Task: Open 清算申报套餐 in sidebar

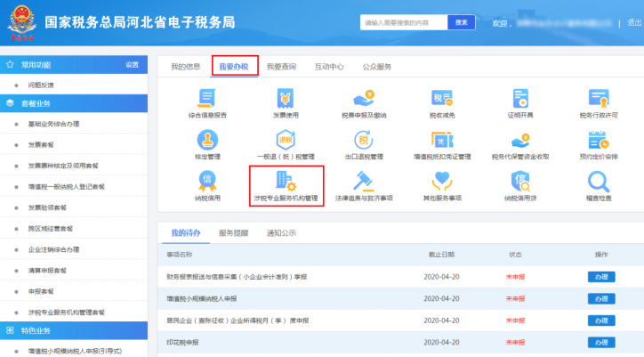Action: coord(47,271)
